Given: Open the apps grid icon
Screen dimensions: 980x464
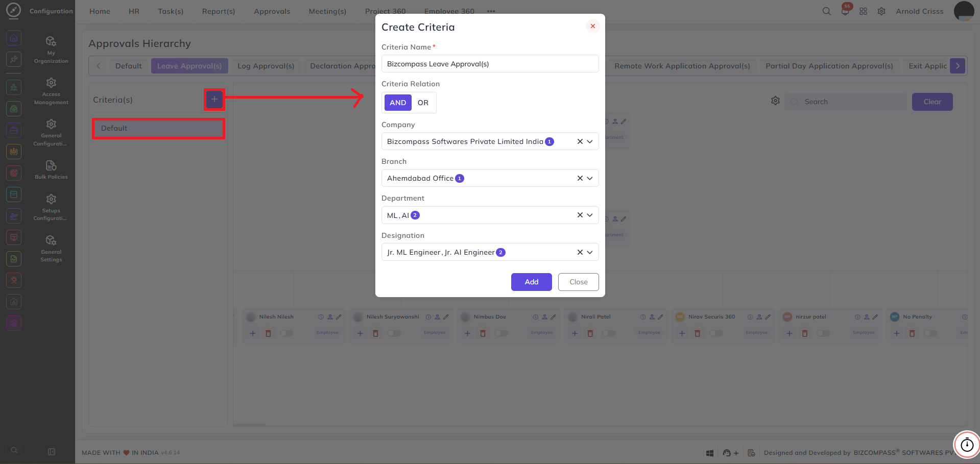Looking at the screenshot, I should click(x=863, y=11).
